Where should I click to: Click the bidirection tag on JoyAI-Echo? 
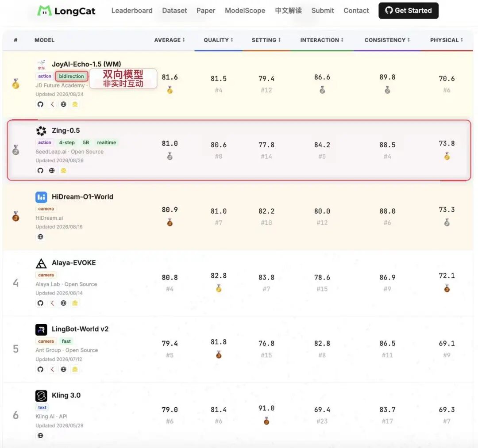[71, 77]
